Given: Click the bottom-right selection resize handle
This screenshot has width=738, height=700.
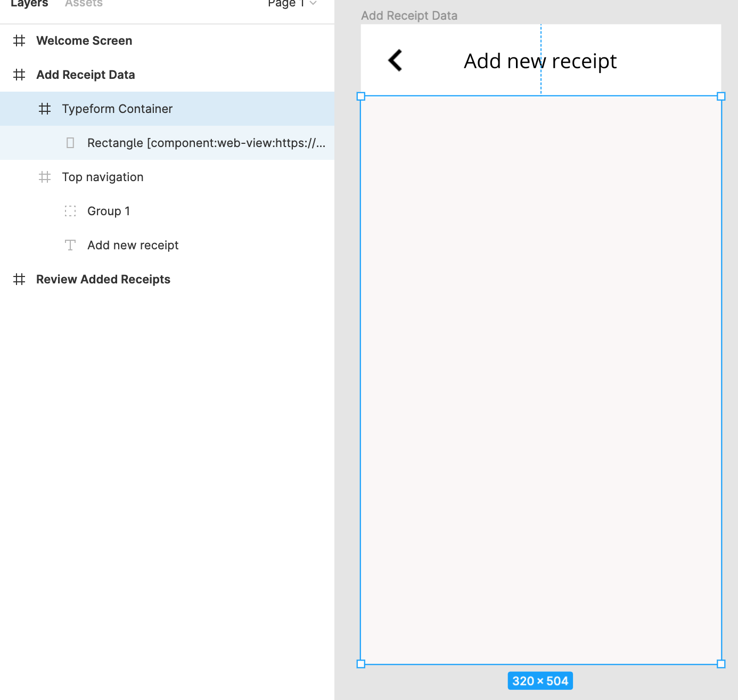Looking at the screenshot, I should pyautogui.click(x=721, y=664).
